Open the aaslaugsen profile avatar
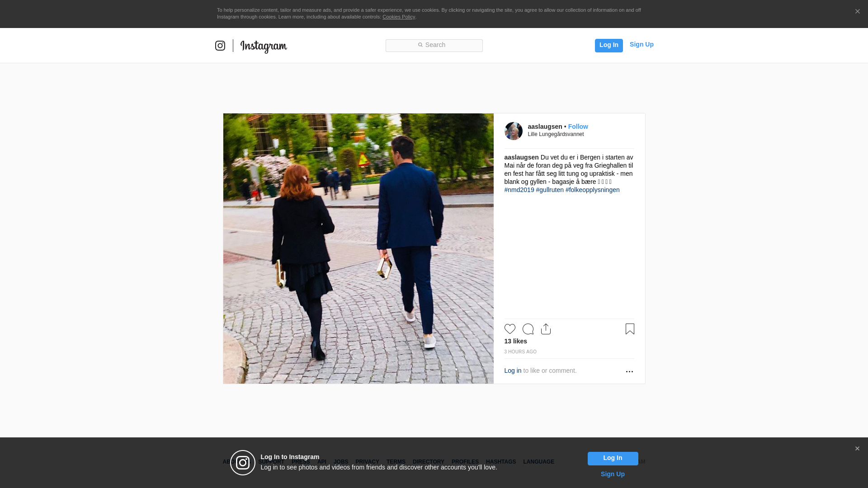The image size is (868, 488). 513,131
